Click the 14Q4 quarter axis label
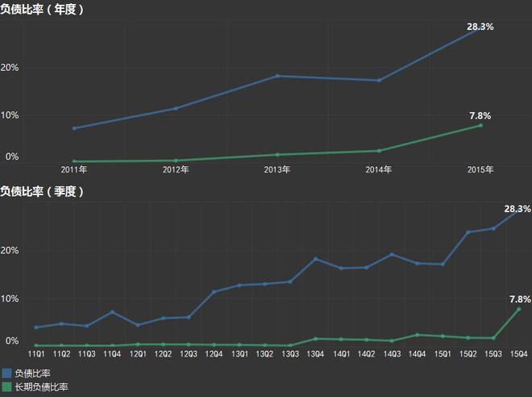 tap(418, 354)
